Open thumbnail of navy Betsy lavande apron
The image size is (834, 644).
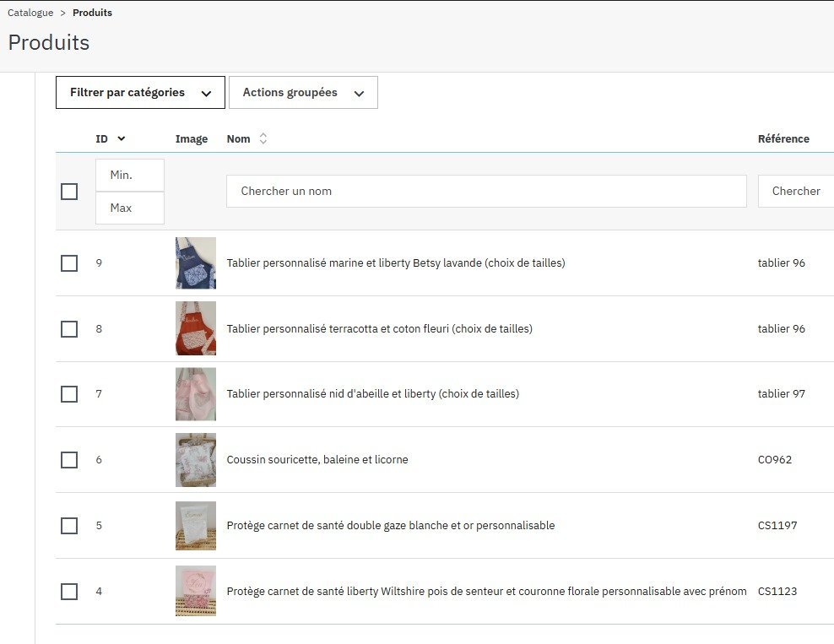pos(196,262)
